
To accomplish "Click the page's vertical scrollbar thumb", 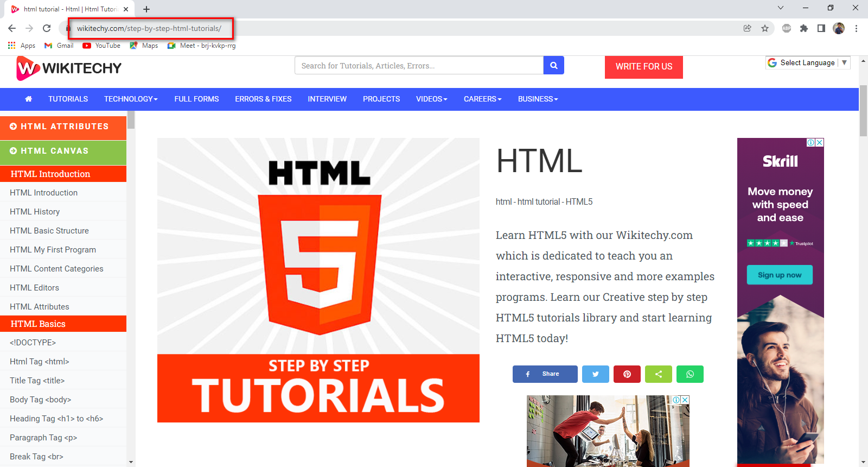I will 863,110.
